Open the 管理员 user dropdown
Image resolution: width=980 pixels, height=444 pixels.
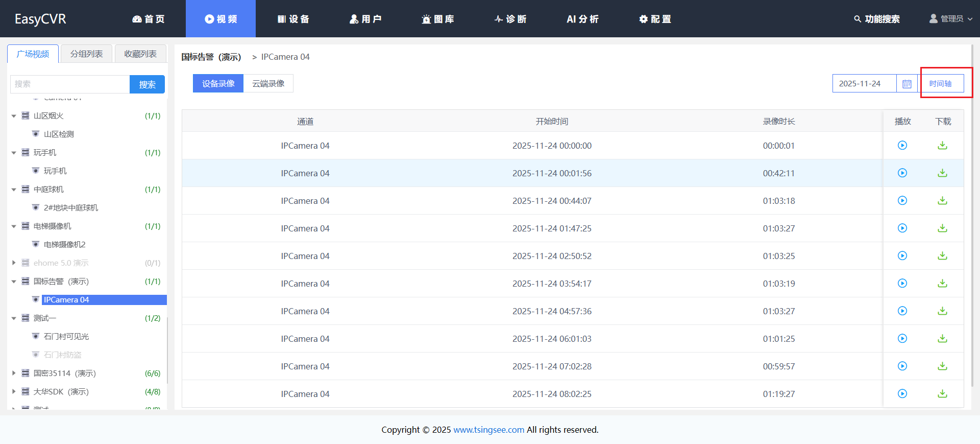(x=951, y=19)
